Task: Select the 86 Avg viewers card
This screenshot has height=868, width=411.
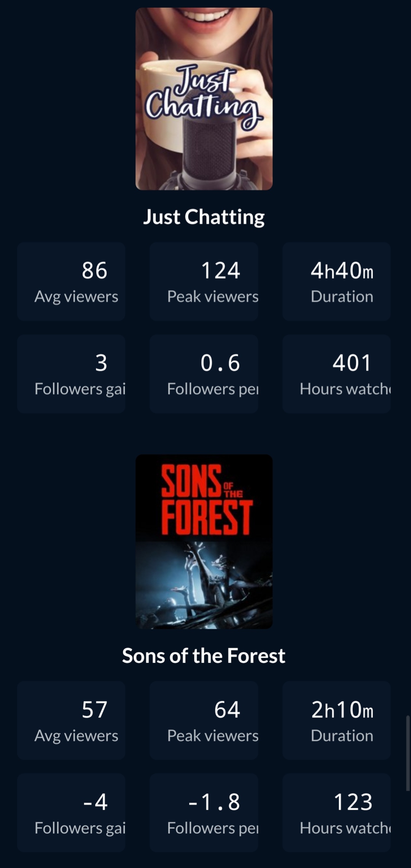Action: [71, 281]
